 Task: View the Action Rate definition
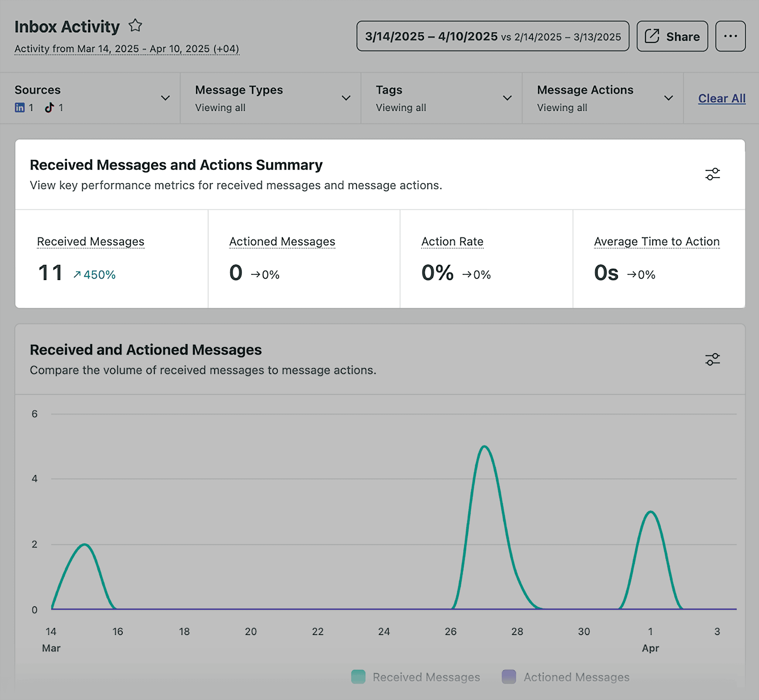pos(452,241)
